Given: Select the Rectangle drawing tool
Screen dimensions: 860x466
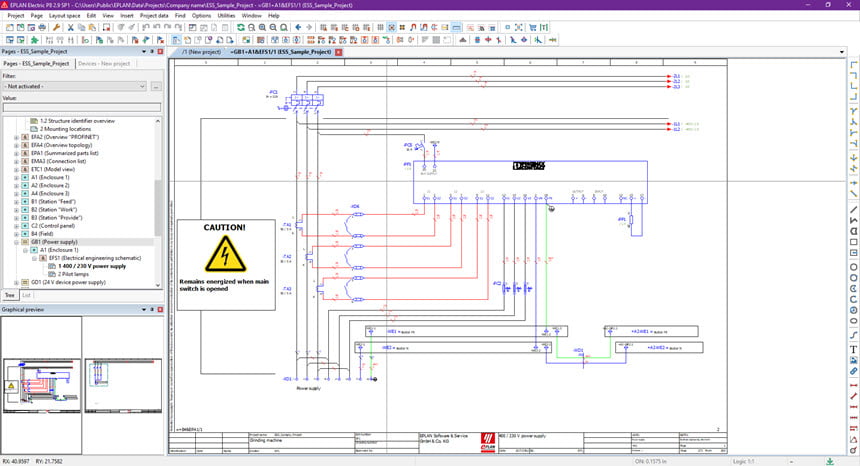Looking at the screenshot, I should pyautogui.click(x=853, y=242).
